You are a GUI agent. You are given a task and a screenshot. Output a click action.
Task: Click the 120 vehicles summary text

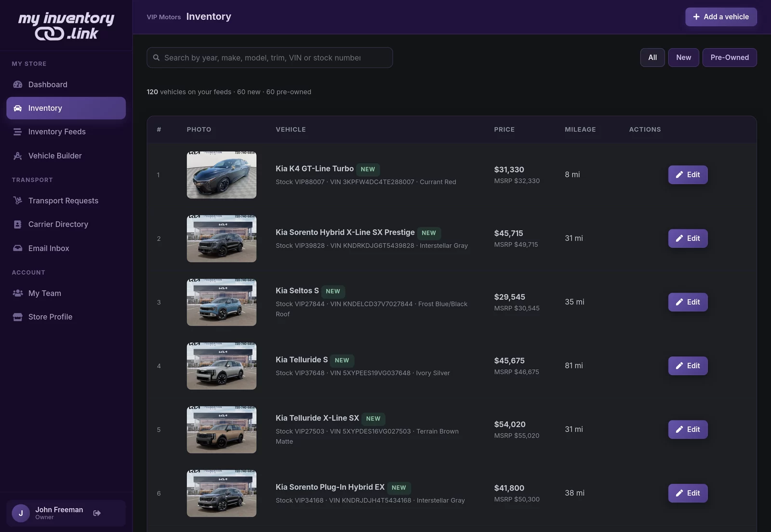[x=229, y=92]
